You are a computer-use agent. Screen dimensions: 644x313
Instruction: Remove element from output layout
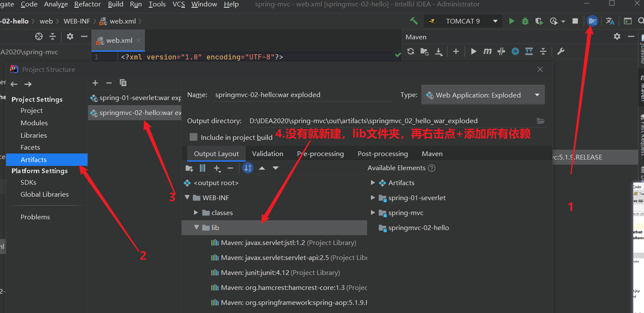click(x=230, y=168)
